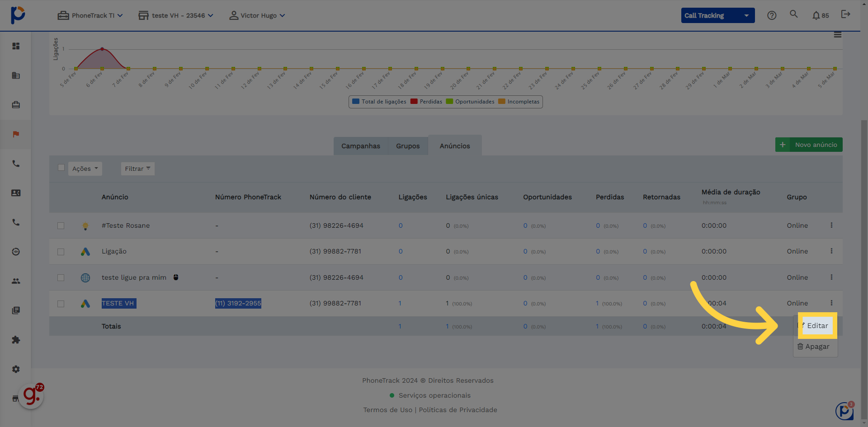Viewport: 868px width, 427px height.
Task: Toggle Total de ligações legend series
Action: point(379,102)
